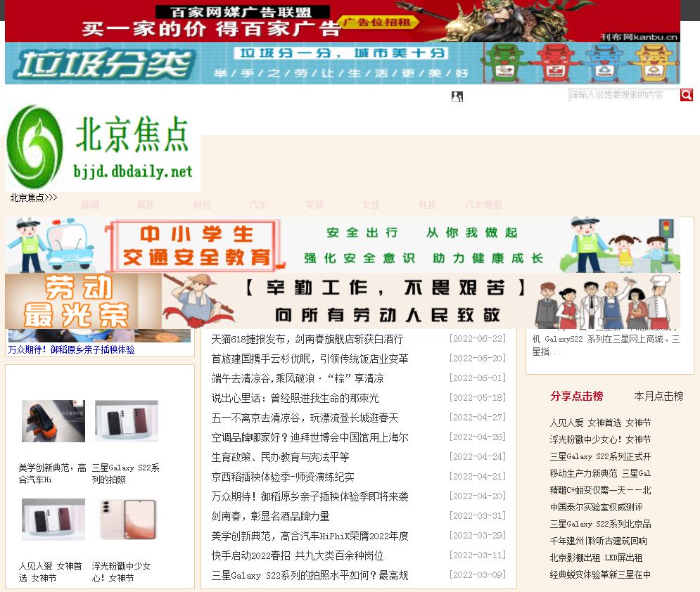Open ranking item 精雕C+蜕变仅需一天
This screenshot has width=700, height=592.
[600, 490]
